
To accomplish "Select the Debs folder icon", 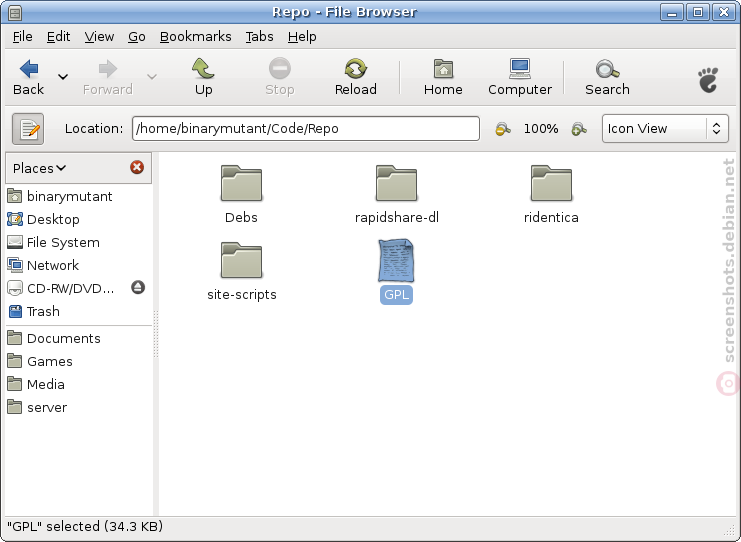I will tap(241, 183).
